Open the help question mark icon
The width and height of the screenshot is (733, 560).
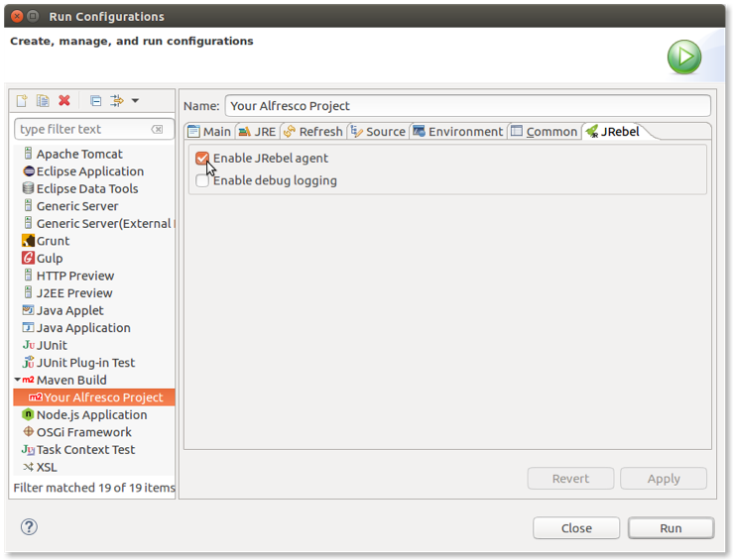pos(29,526)
